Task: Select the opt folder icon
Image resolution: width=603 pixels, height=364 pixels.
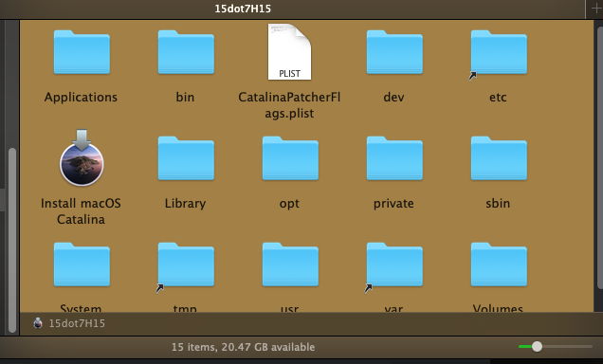Action: click(x=290, y=158)
